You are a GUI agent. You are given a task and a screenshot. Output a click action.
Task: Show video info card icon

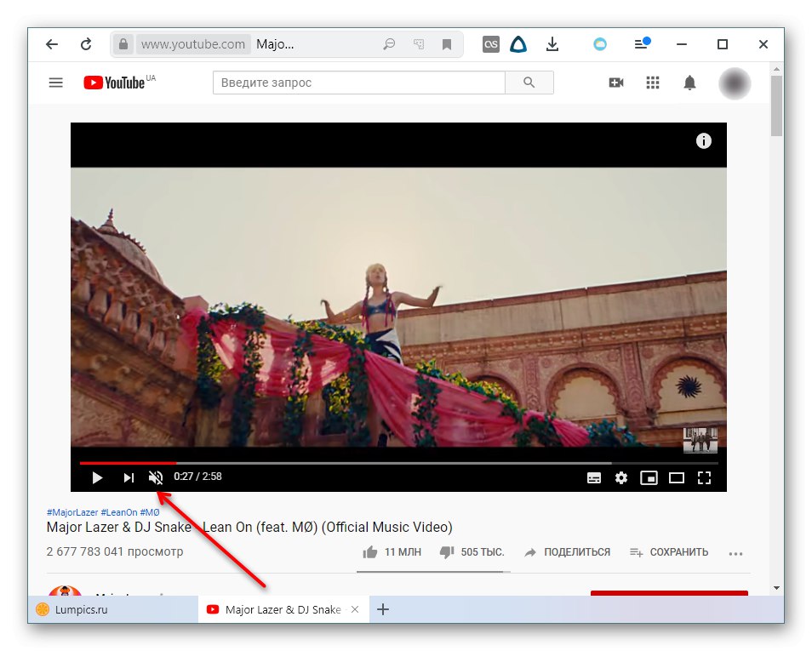(703, 141)
